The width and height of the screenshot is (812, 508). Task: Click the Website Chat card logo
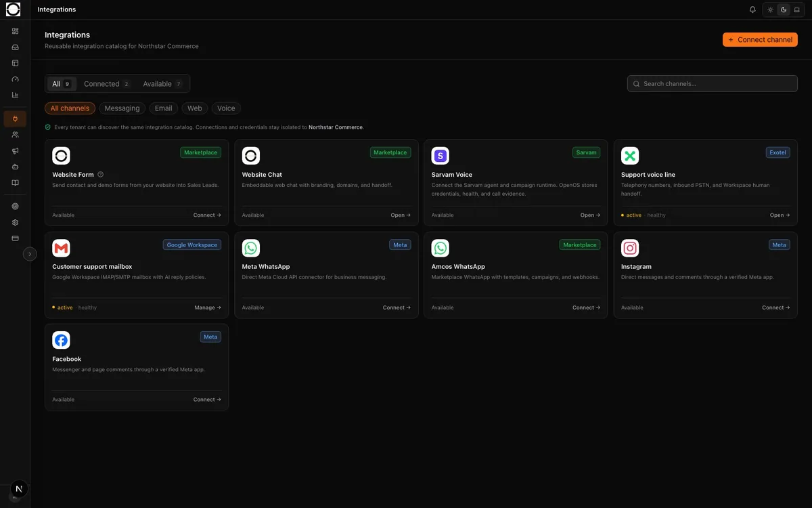coord(251,156)
